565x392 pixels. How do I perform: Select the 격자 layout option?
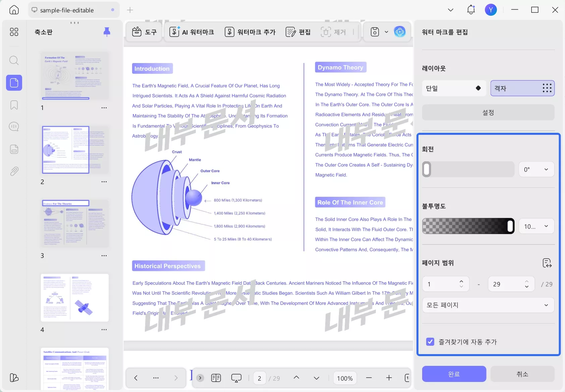(522, 89)
